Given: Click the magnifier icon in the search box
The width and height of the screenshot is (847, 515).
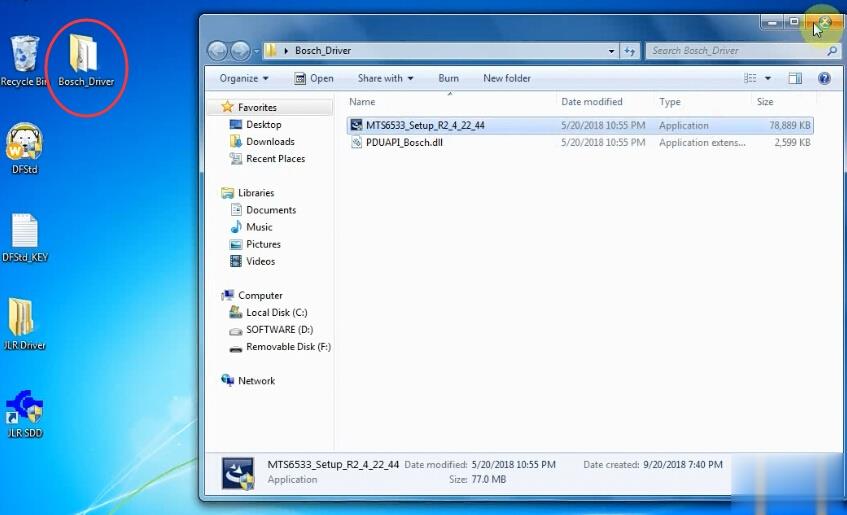Looking at the screenshot, I should [832, 51].
